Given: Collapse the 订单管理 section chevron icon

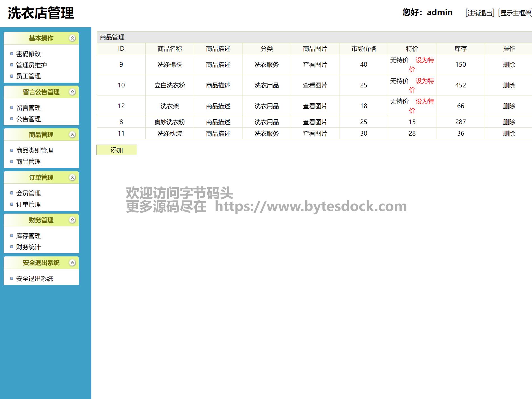Looking at the screenshot, I should (x=72, y=178).
